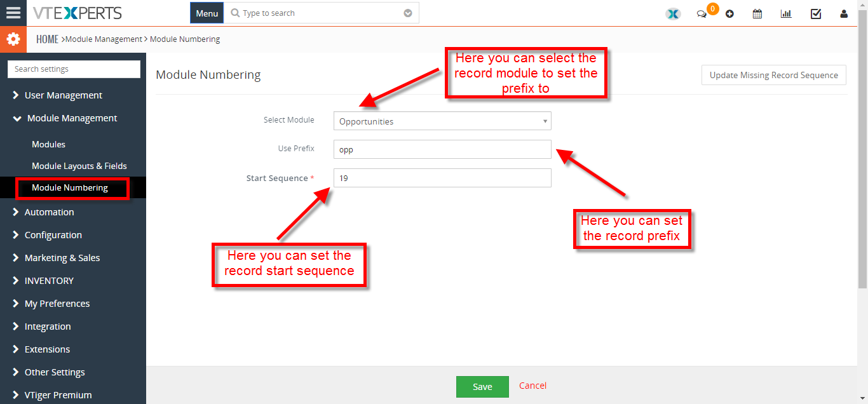868x404 pixels.
Task: Open Modules settings page
Action: 49,144
